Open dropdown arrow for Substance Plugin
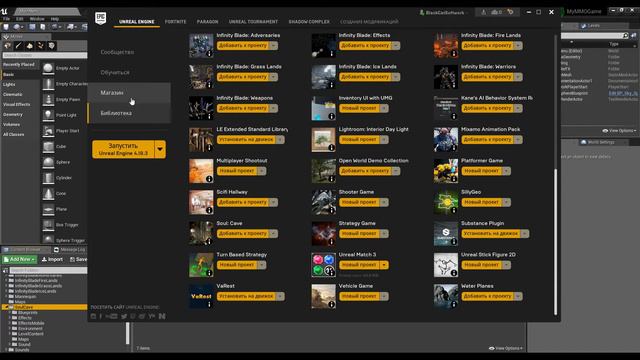640x360 pixels. [525, 233]
